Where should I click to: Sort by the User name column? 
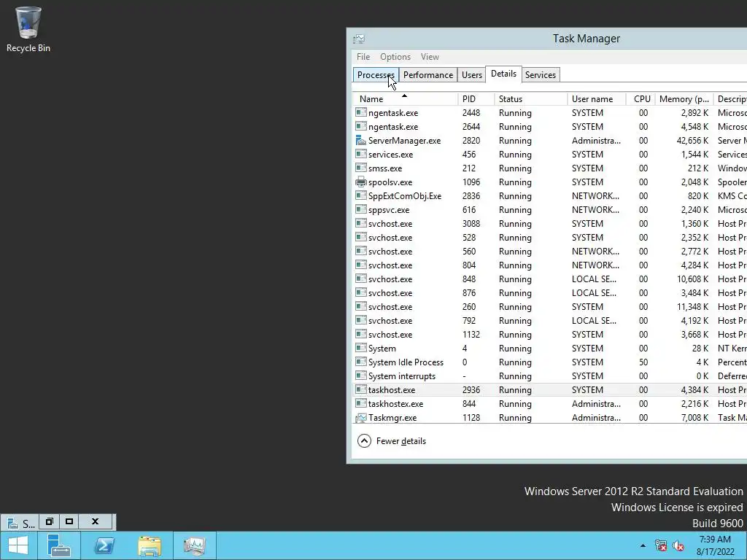click(596, 99)
